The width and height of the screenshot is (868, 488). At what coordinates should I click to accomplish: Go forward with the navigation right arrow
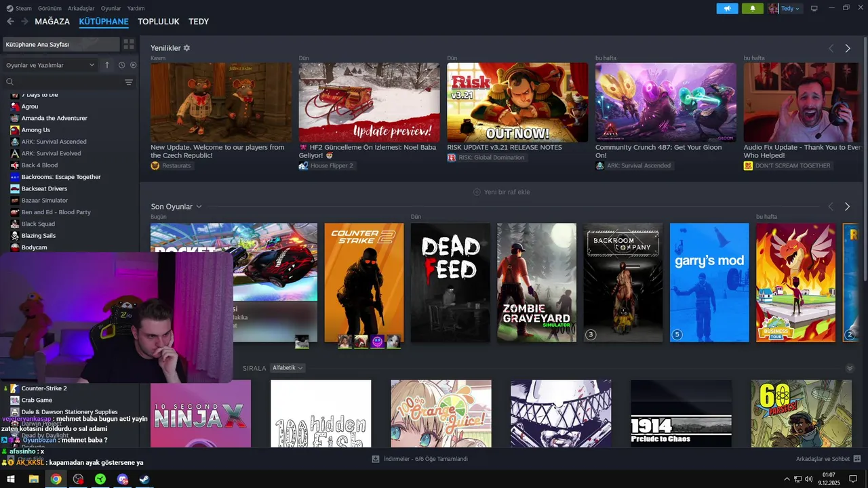(24, 22)
